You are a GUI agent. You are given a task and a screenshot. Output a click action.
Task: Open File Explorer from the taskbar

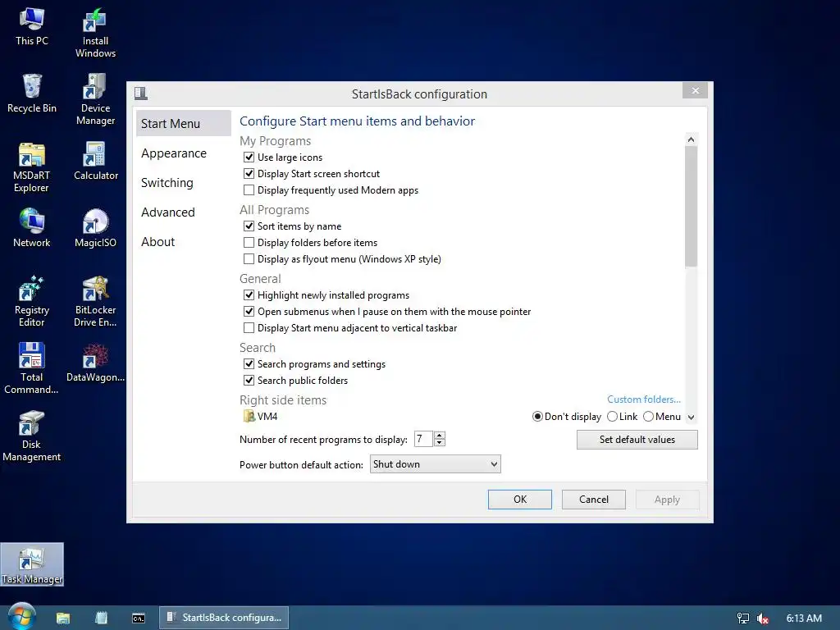tap(63, 618)
